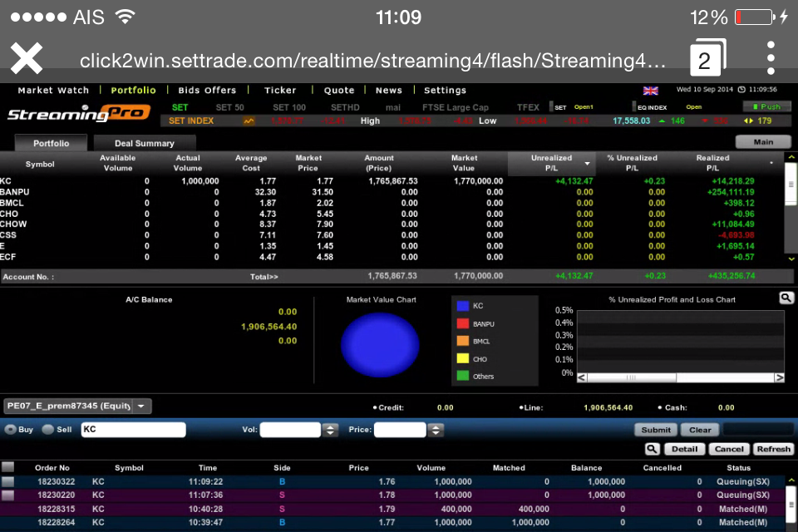Submit the order

click(x=656, y=431)
